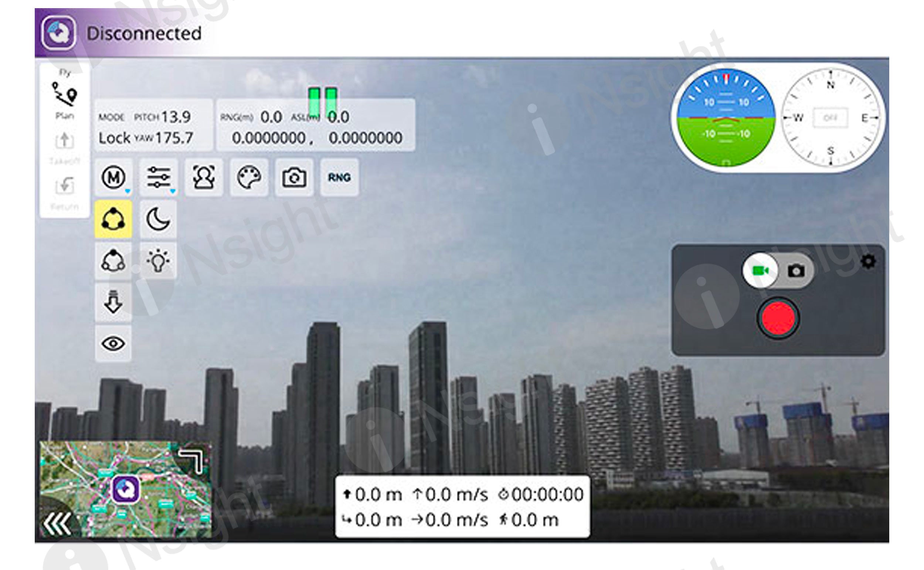Image resolution: width=924 pixels, height=570 pixels.
Task: Toggle the light bulb illumination icon
Action: pos(158,261)
